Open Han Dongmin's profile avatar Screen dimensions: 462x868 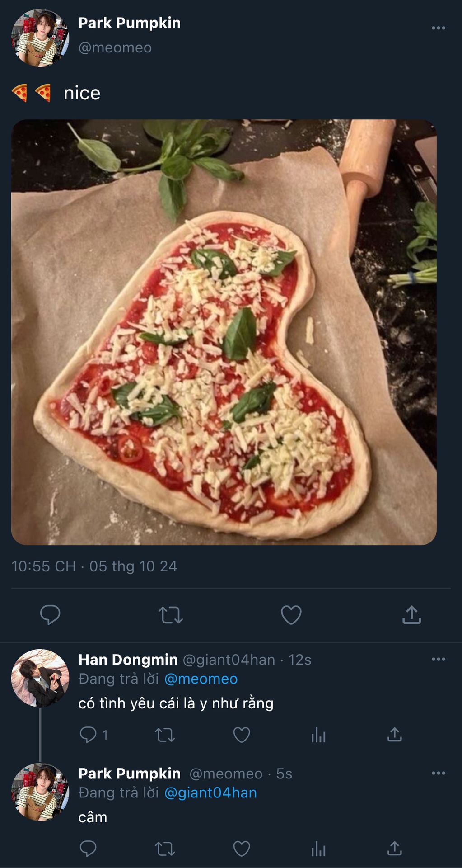point(40,678)
